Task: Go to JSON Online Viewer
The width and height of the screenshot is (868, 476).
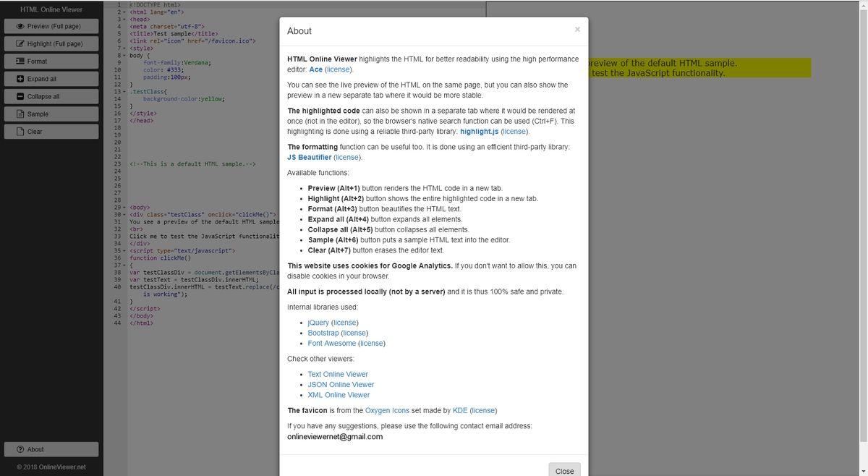Action: pyautogui.click(x=341, y=385)
